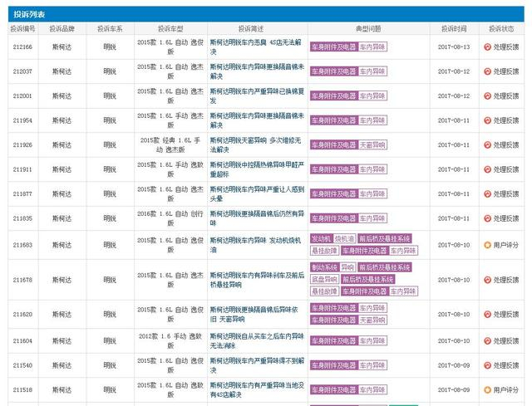Click the 投诉车型 column header
532x406 pixels.
click(170, 29)
